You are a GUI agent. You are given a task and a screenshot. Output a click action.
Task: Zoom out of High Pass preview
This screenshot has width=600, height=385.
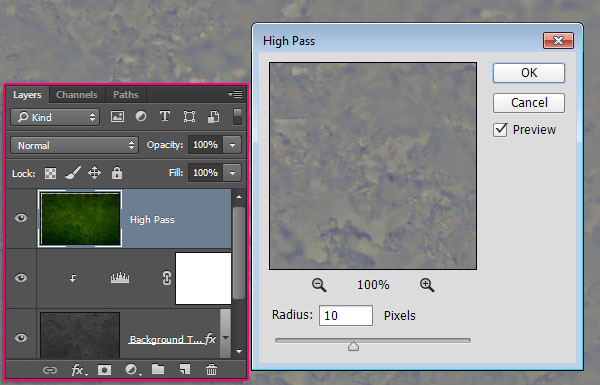(319, 285)
